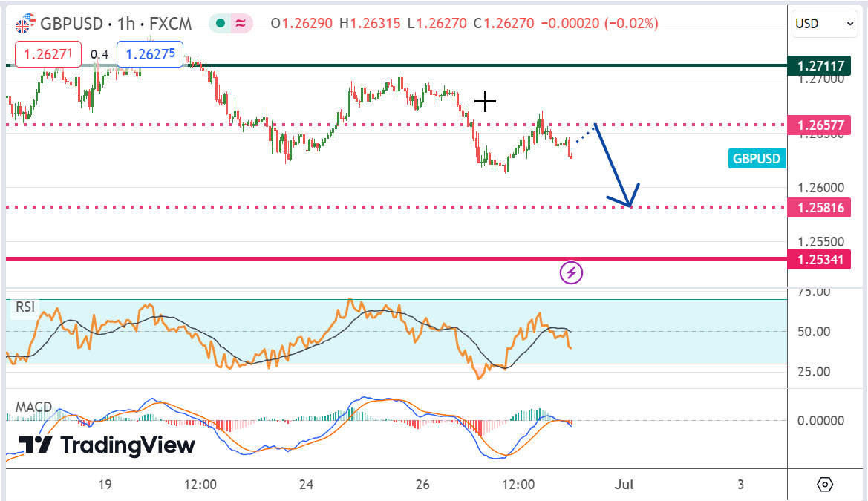Click the GBPUSD 1h FXCM symbol title

click(115, 24)
